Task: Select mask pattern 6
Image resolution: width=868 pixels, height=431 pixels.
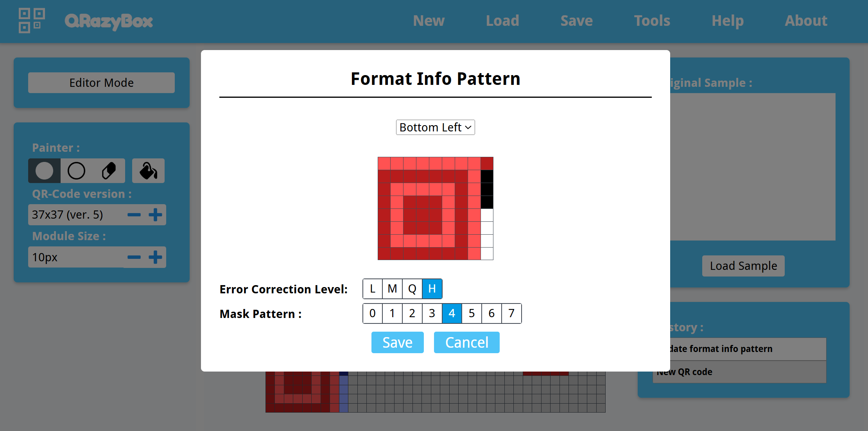Action: pos(491,313)
